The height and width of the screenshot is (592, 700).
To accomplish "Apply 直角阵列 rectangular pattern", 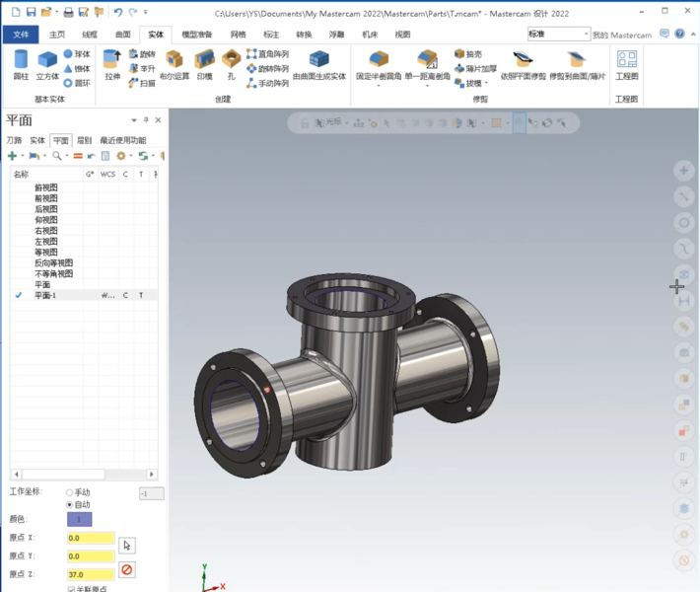I will coord(267,54).
